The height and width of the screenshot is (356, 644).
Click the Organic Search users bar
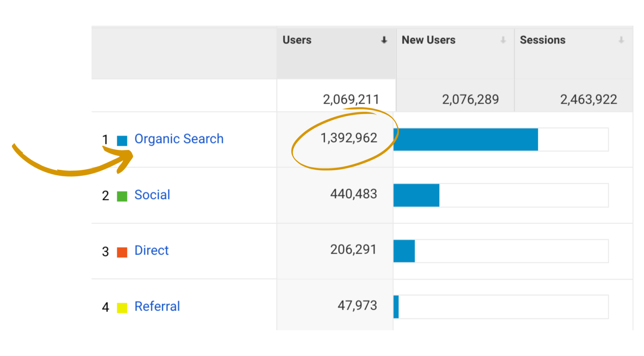[x=465, y=140]
